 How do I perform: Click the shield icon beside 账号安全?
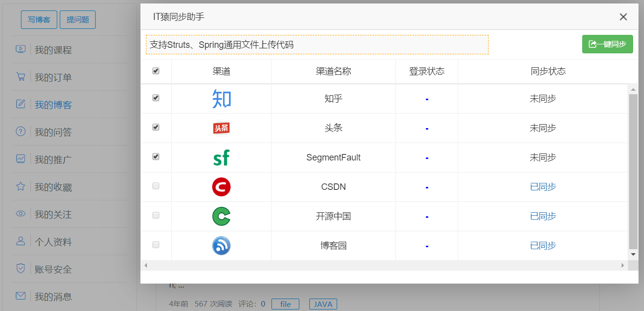pos(20,269)
